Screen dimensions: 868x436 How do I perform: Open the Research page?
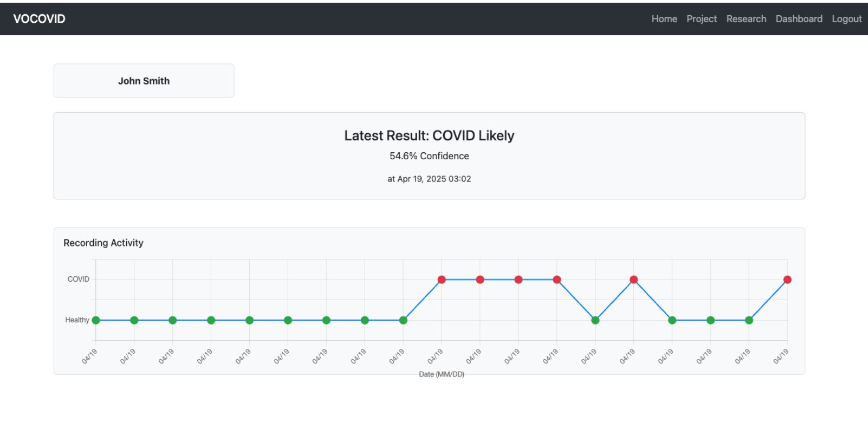click(746, 19)
